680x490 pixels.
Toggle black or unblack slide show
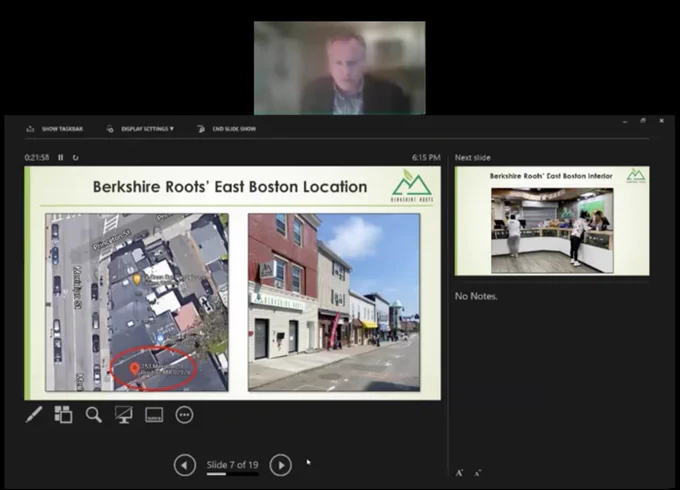124,415
